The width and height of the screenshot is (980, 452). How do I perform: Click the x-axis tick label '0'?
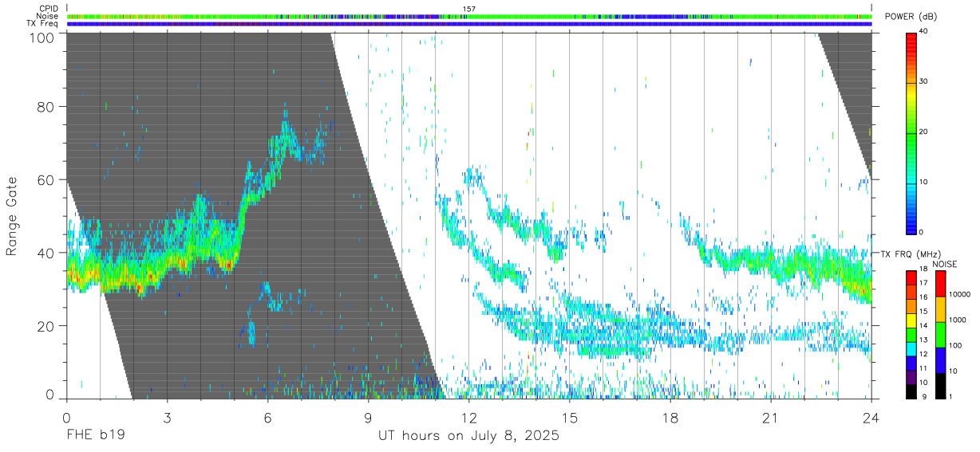coord(66,418)
